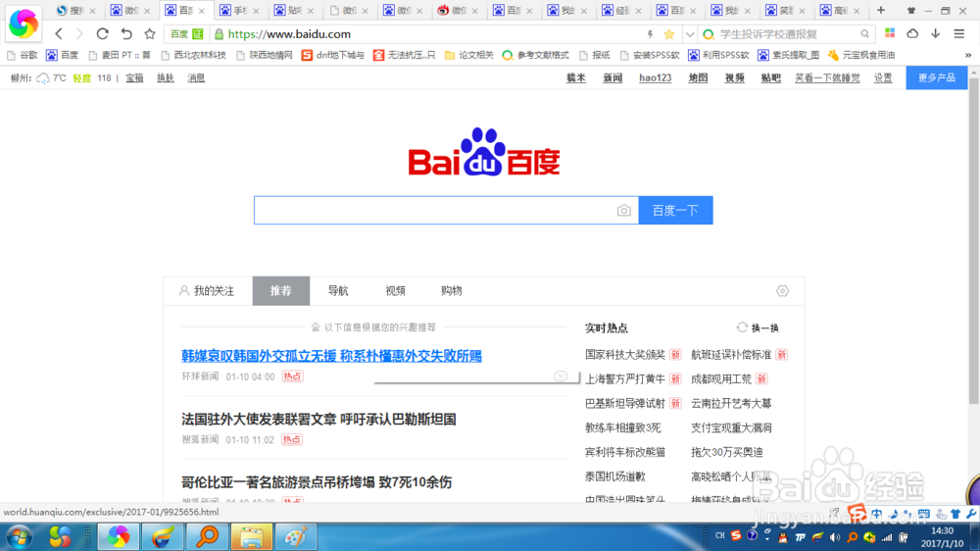Open 糯米 link in top navigation
This screenshot has height=551, width=980.
pyautogui.click(x=575, y=78)
